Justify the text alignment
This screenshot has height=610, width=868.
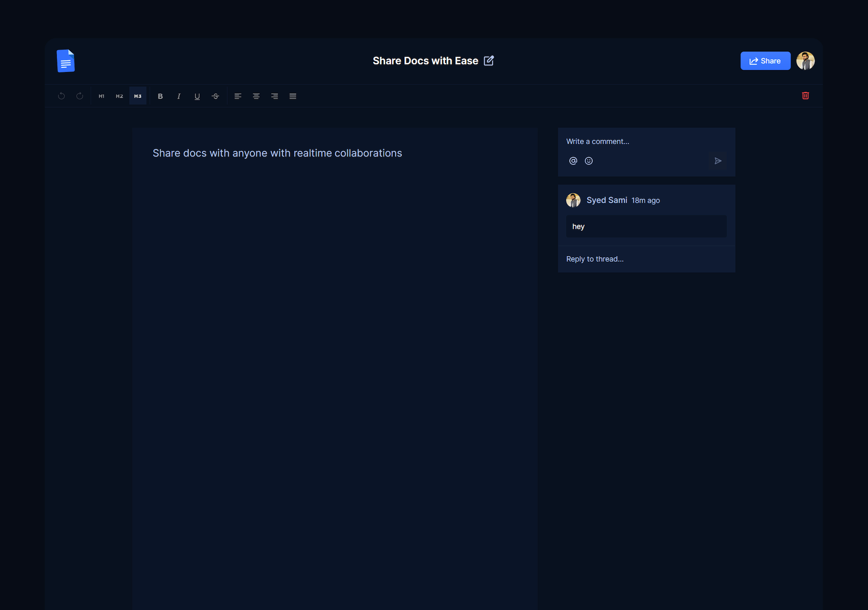(293, 96)
